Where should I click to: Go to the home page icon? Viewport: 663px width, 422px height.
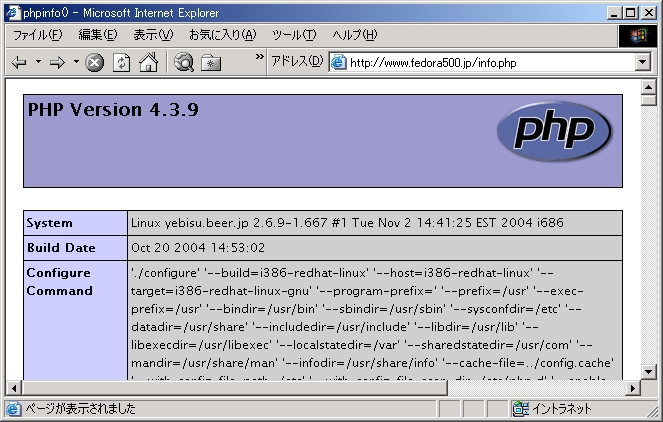pyautogui.click(x=148, y=63)
